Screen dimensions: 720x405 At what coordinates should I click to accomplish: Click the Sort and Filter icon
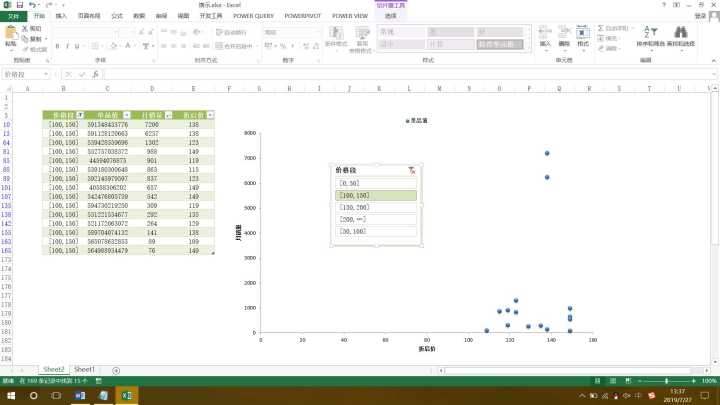649,34
